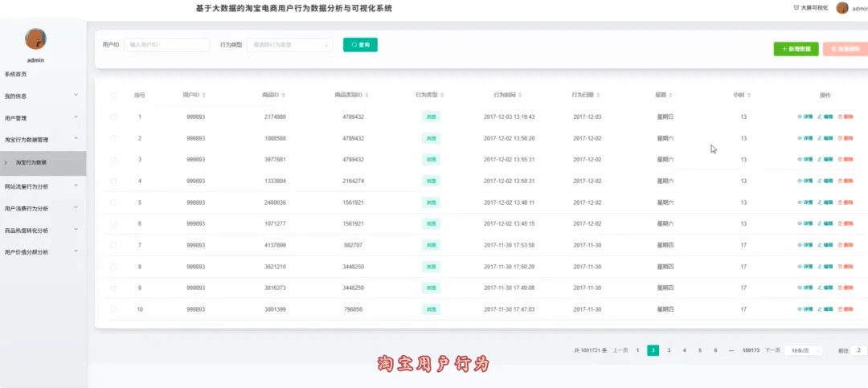The height and width of the screenshot is (388, 868).
Task: Edit row 4 with 商品ID 1333904
Action: 825,181
